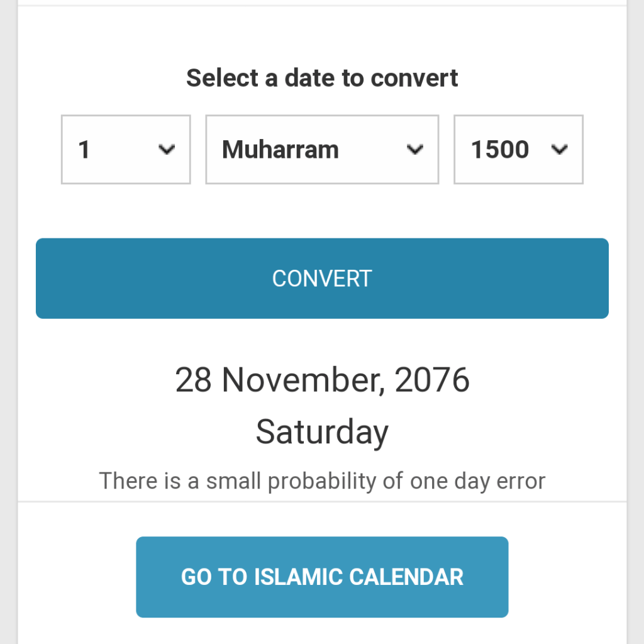Click the 'ISLAMIC CALENDAR' label text

(x=358, y=577)
